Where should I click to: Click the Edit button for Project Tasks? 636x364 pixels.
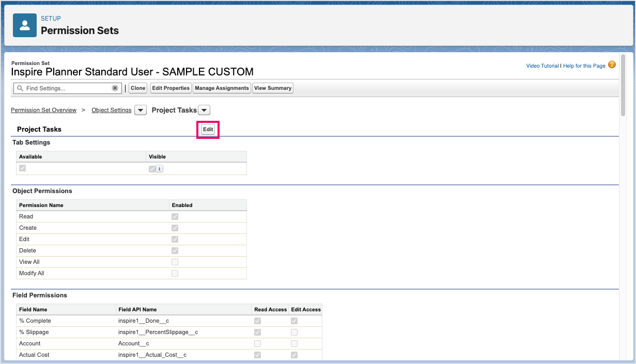pos(208,130)
